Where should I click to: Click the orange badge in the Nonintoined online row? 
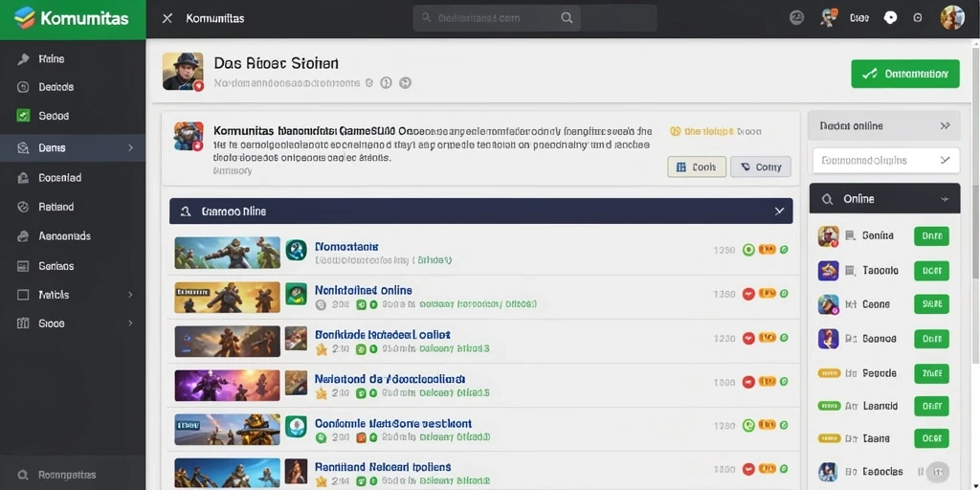767,293
